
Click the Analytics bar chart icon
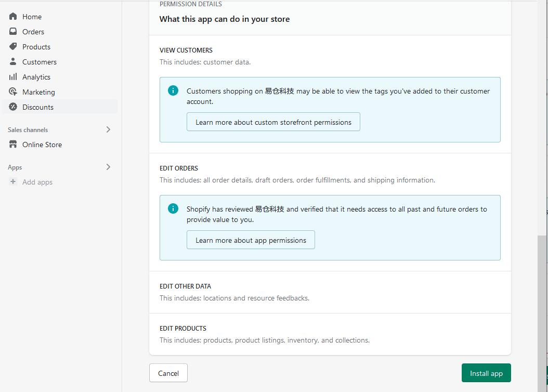coord(13,76)
